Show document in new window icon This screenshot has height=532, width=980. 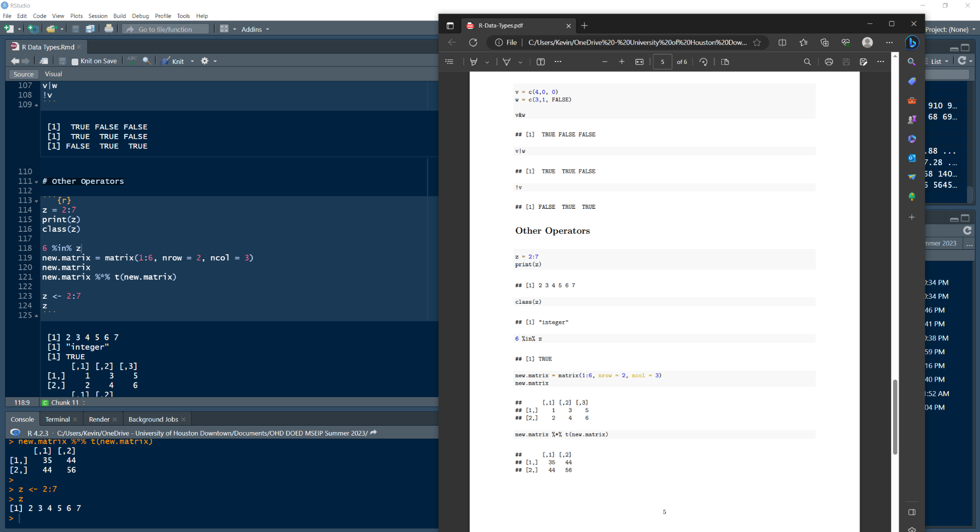pyautogui.click(x=44, y=61)
